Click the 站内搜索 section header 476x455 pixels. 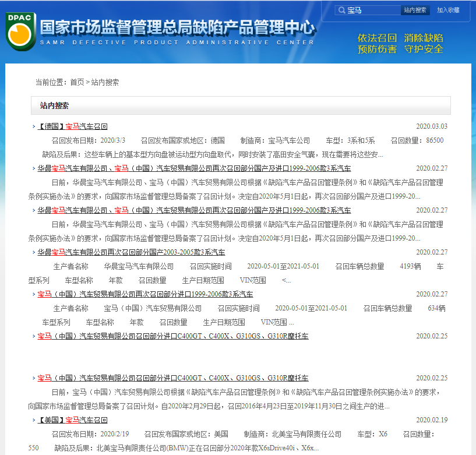pyautogui.click(x=241, y=105)
